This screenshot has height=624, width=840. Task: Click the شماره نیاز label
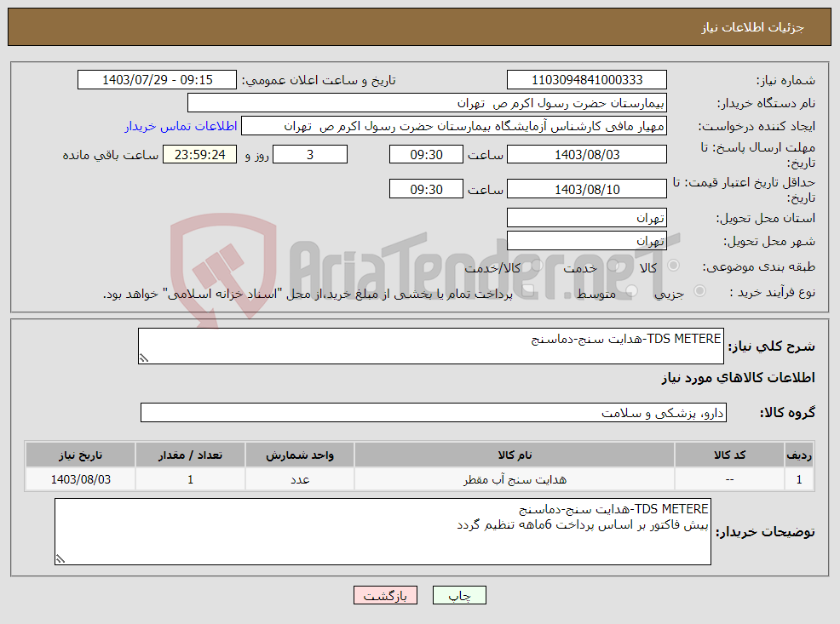tap(785, 80)
